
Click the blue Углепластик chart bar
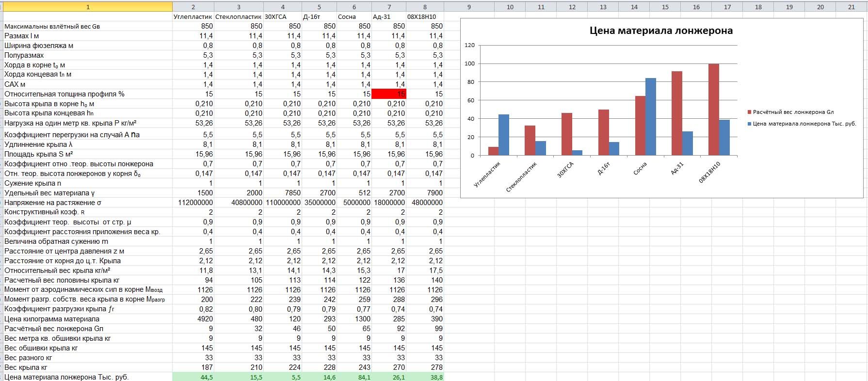[x=504, y=135]
